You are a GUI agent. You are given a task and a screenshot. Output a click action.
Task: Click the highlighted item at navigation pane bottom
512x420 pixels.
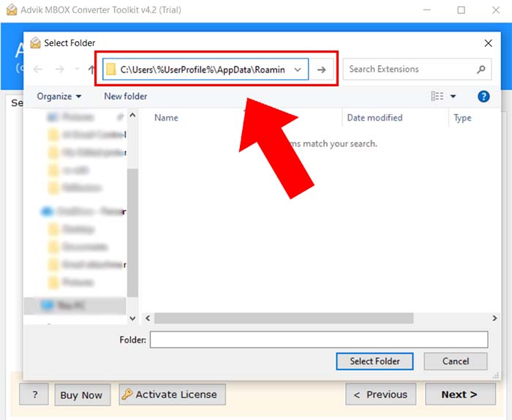point(75,306)
